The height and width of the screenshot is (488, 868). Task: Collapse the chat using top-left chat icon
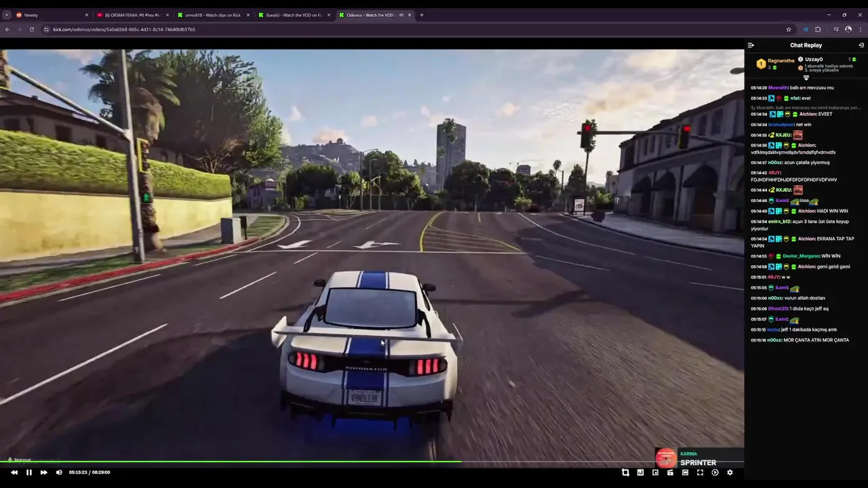(x=751, y=45)
